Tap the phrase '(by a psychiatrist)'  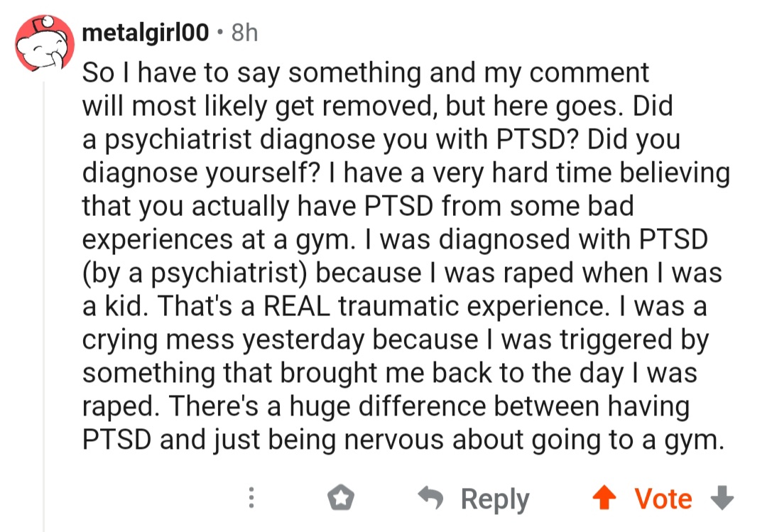pyautogui.click(x=195, y=273)
